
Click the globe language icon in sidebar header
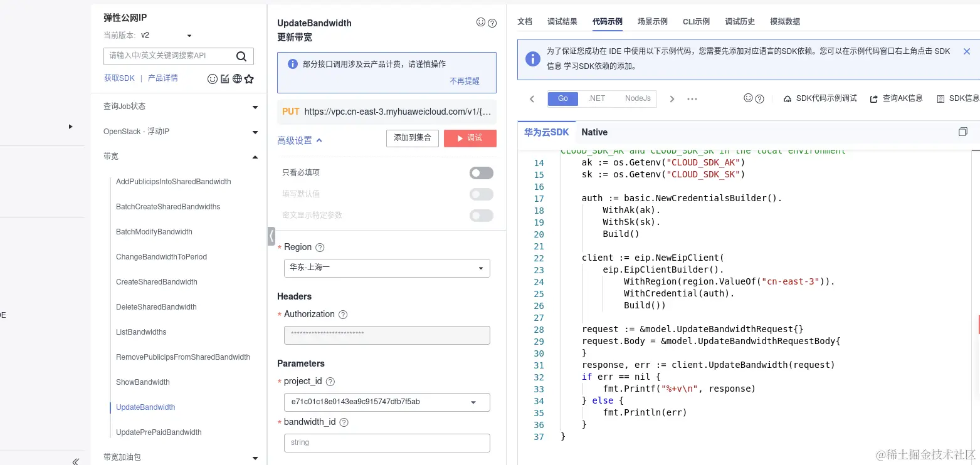click(237, 79)
